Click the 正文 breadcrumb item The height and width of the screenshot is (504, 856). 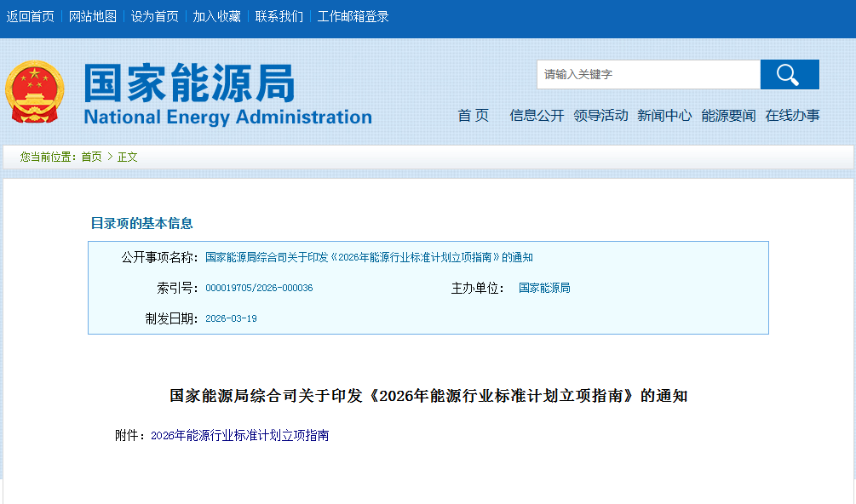point(128,157)
